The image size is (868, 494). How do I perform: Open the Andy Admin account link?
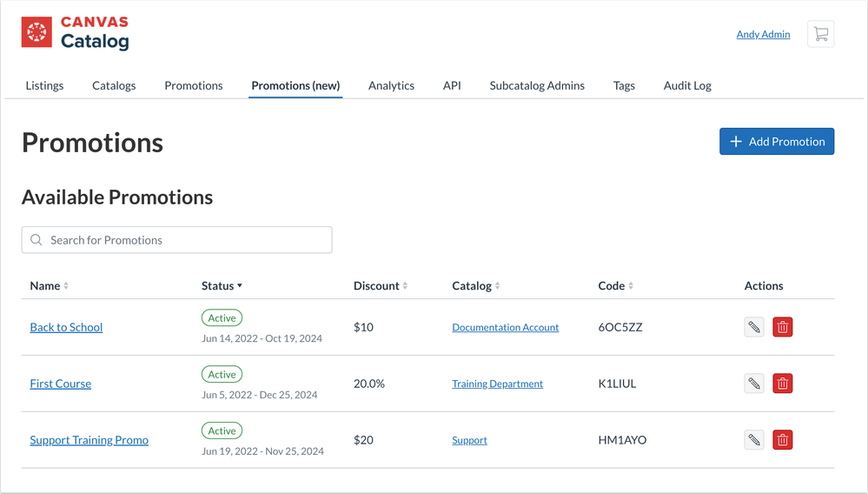pyautogui.click(x=763, y=35)
